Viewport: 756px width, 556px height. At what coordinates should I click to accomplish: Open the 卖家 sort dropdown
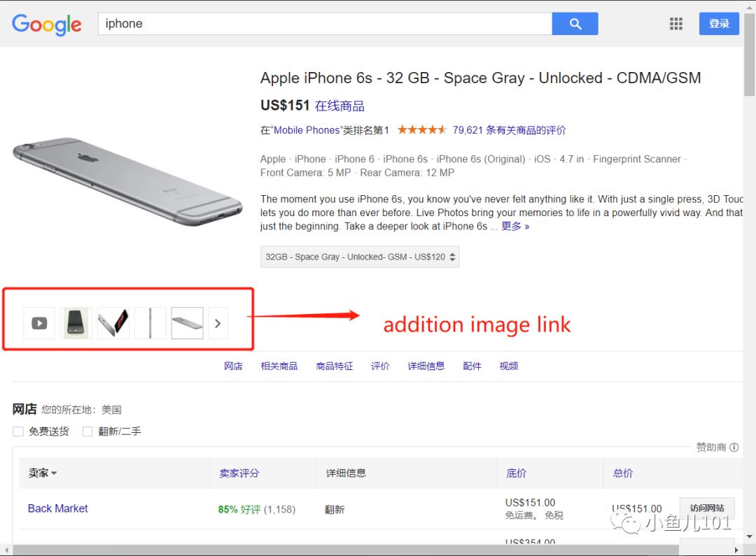pyautogui.click(x=43, y=473)
